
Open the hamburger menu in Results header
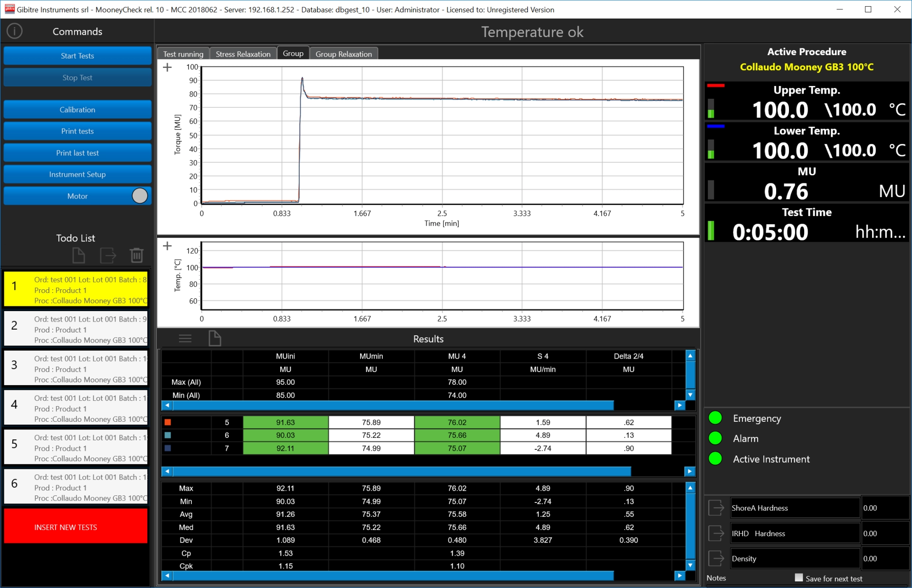click(x=185, y=339)
